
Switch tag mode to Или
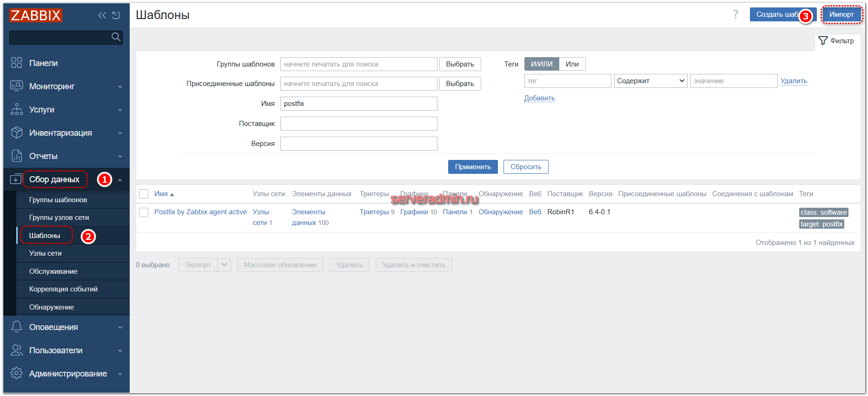tap(572, 64)
